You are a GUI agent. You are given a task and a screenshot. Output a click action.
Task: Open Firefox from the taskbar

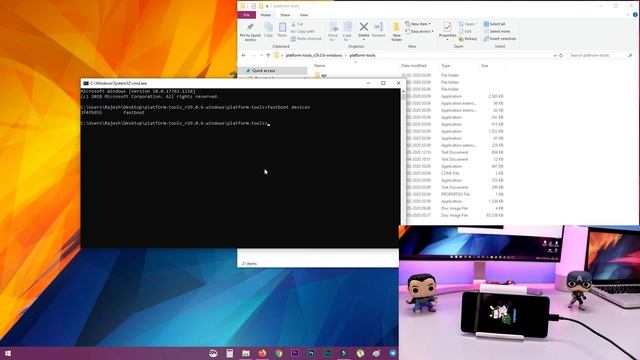tap(262, 353)
